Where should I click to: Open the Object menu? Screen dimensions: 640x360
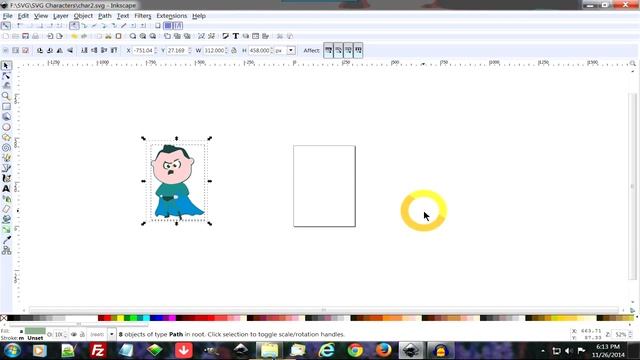[x=83, y=16]
